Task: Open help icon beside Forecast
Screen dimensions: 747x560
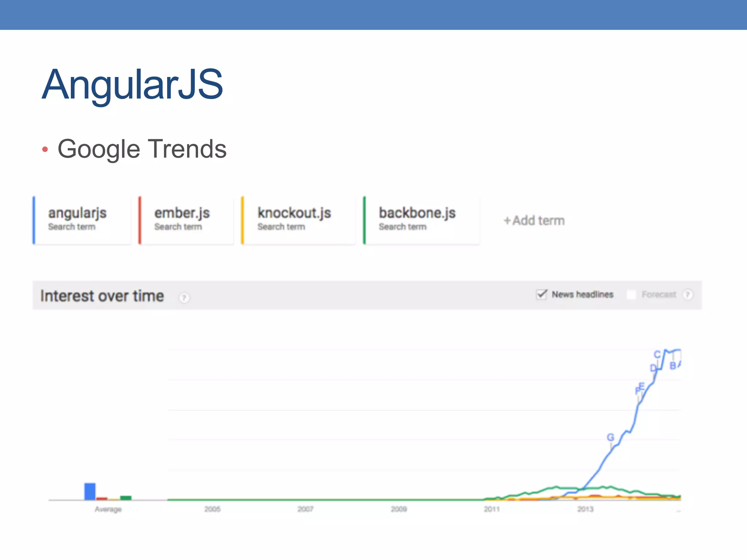Action: [x=688, y=295]
